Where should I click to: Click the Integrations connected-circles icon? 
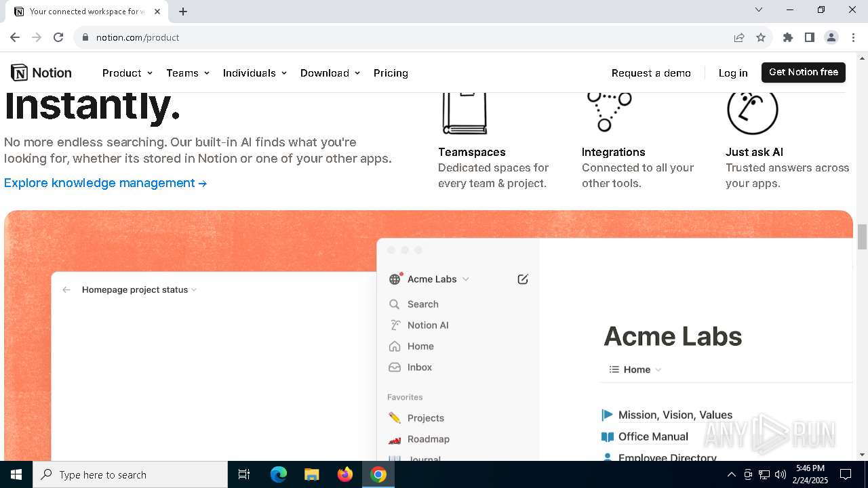point(609,112)
